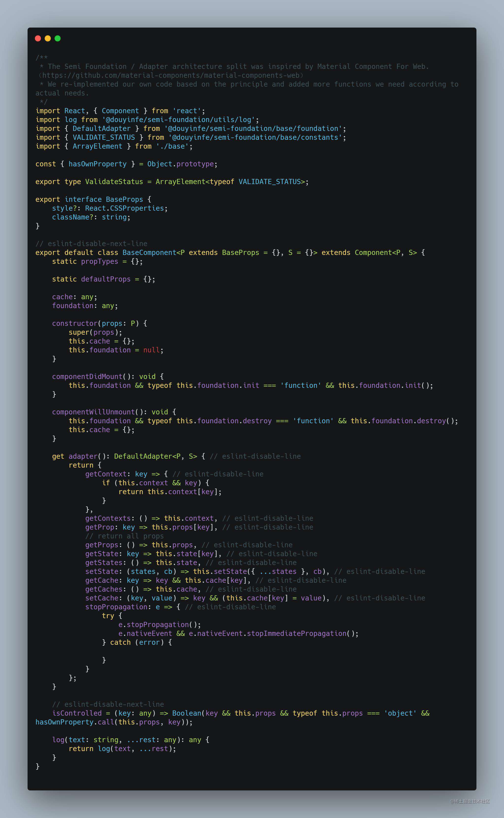
Task: Click the 'className?: string;' line
Action: 91,217
